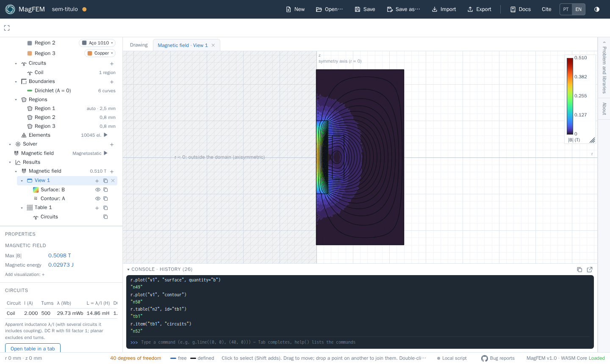Click the |B| color legend bar
610x364 pixels.
570,96
